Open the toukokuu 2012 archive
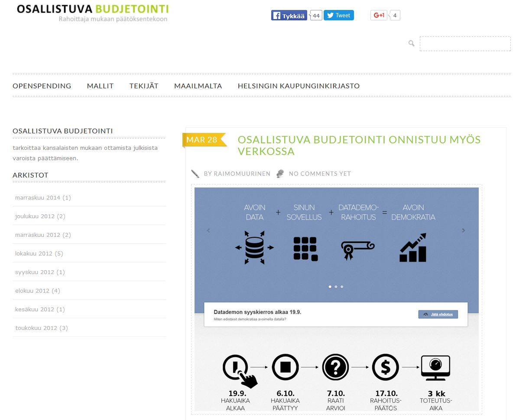This screenshot has width=516, height=420. [x=42, y=328]
